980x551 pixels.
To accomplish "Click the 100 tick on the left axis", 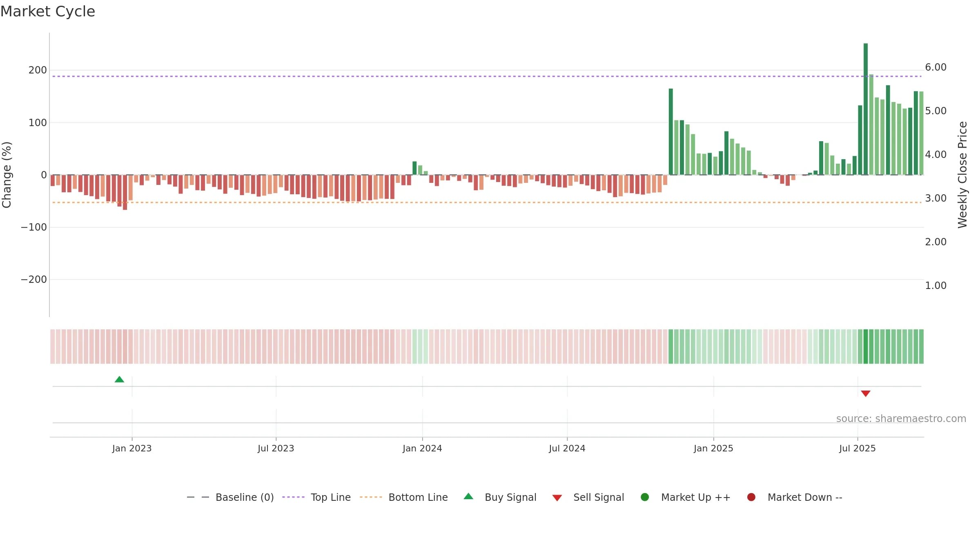I will 38,122.
